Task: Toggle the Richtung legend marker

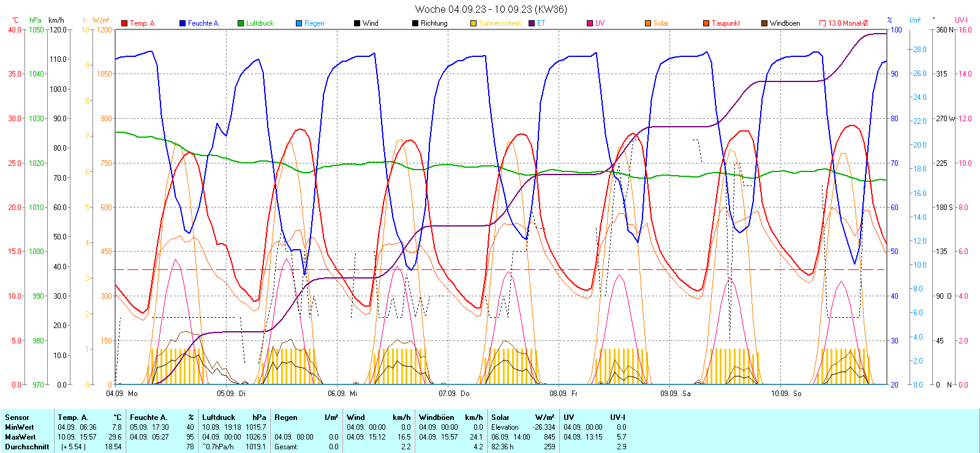Action: click(415, 23)
